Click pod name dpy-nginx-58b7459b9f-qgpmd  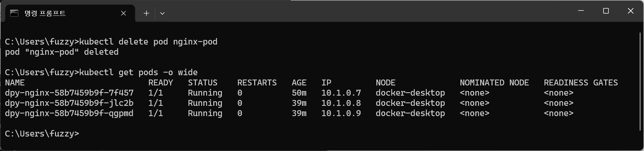[x=69, y=113]
